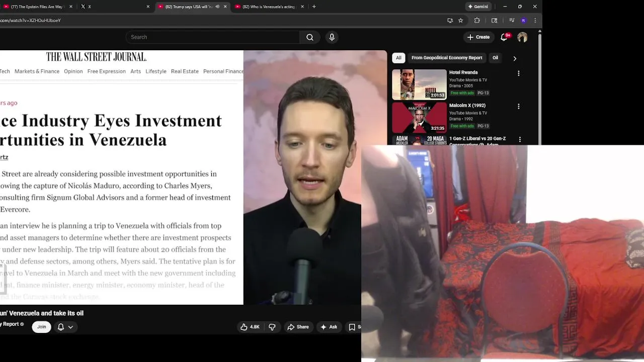Open Malcolm X movie thumbnail
Screen dimensions: 644x362
click(x=419, y=118)
